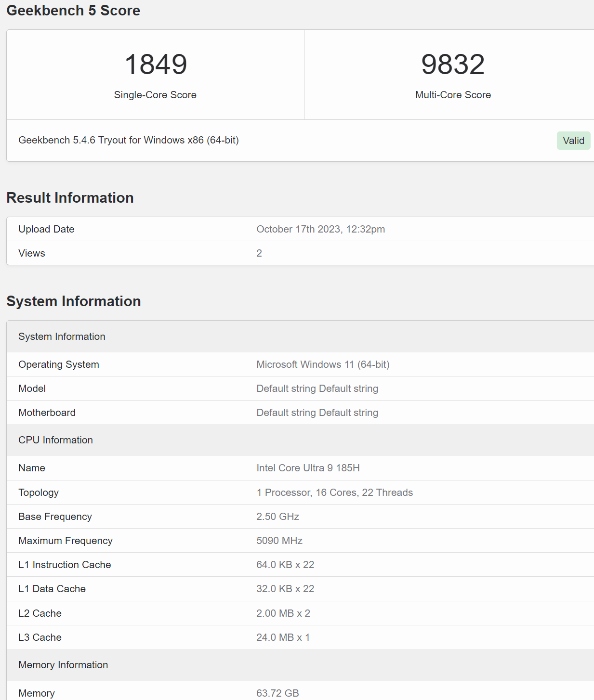Click the L1 Instruction Cache label
This screenshot has height=700, width=594.
pyautogui.click(x=65, y=565)
